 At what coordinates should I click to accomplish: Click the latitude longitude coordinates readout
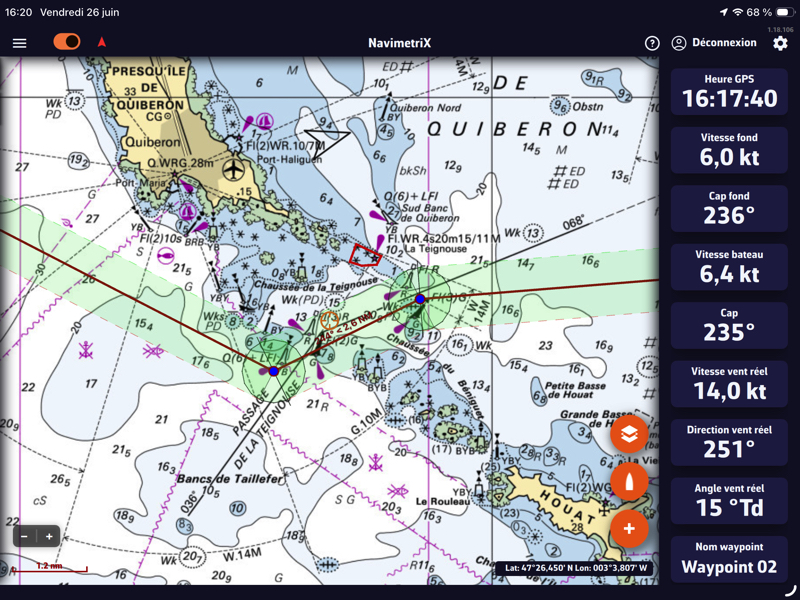(576, 568)
